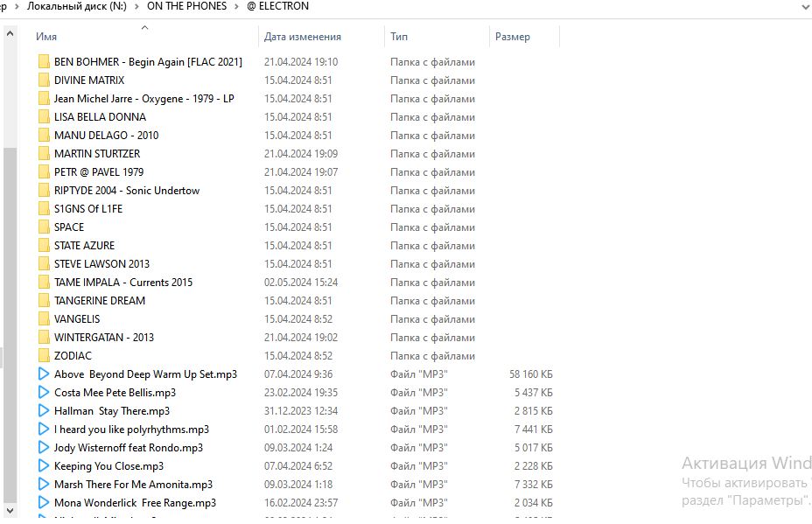The height and width of the screenshot is (524, 812).
Task: Click the date 02.05.2024 15:24
Action: point(301,283)
